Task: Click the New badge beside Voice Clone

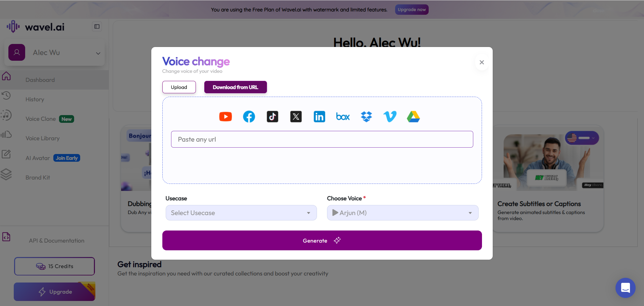Action: [x=66, y=119]
